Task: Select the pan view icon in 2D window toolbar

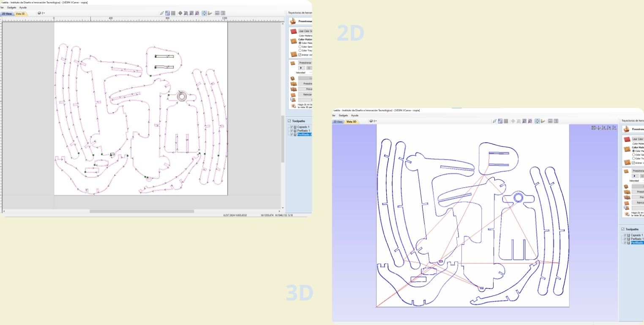Action: [180, 13]
